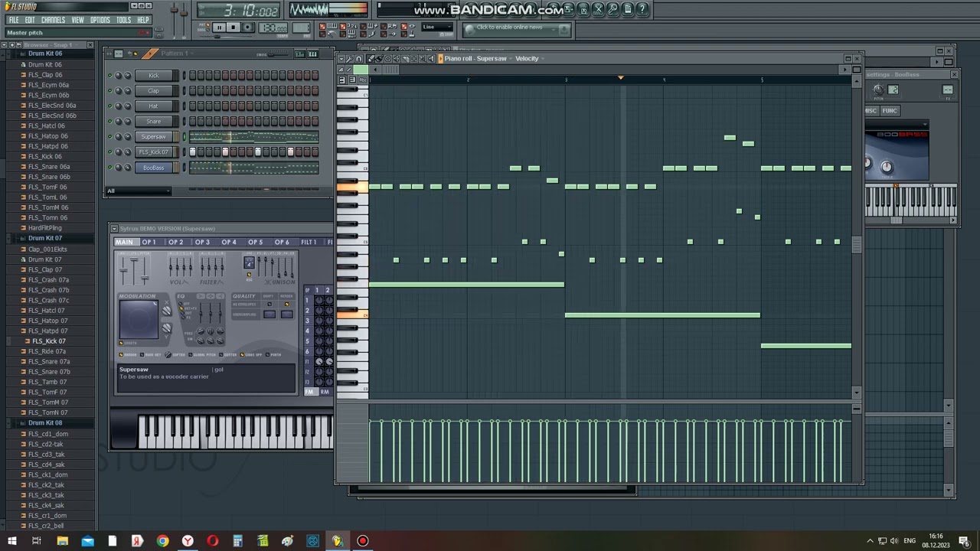Toggle the piano roll snap magnet icon

[x=358, y=59]
